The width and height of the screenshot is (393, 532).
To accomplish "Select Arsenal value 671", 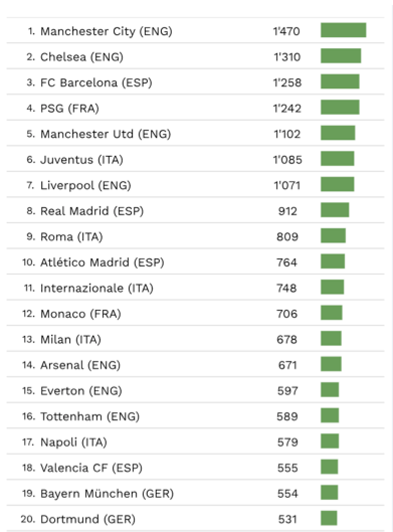I will click(287, 365).
